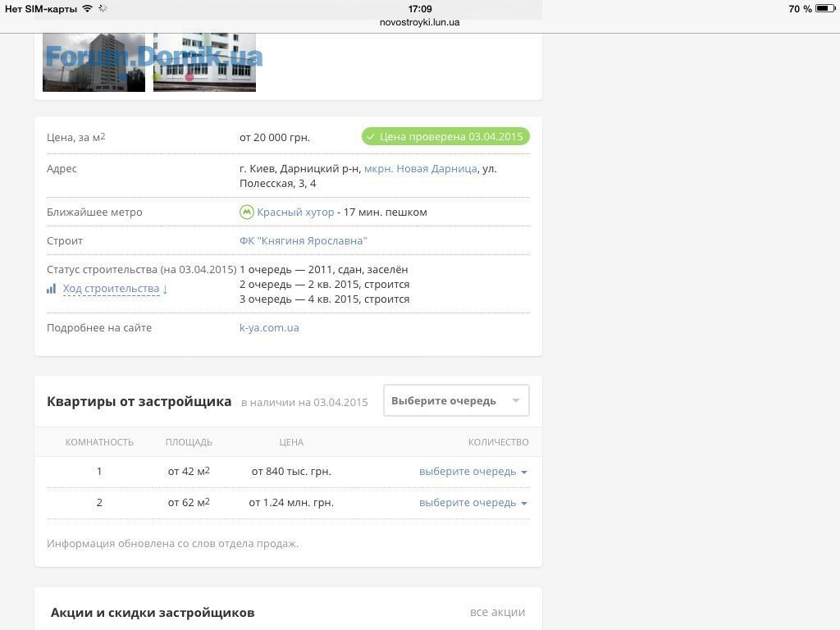Expand выберите очередь for 1-room row
The width and height of the screenshot is (840, 630).
pos(473,472)
